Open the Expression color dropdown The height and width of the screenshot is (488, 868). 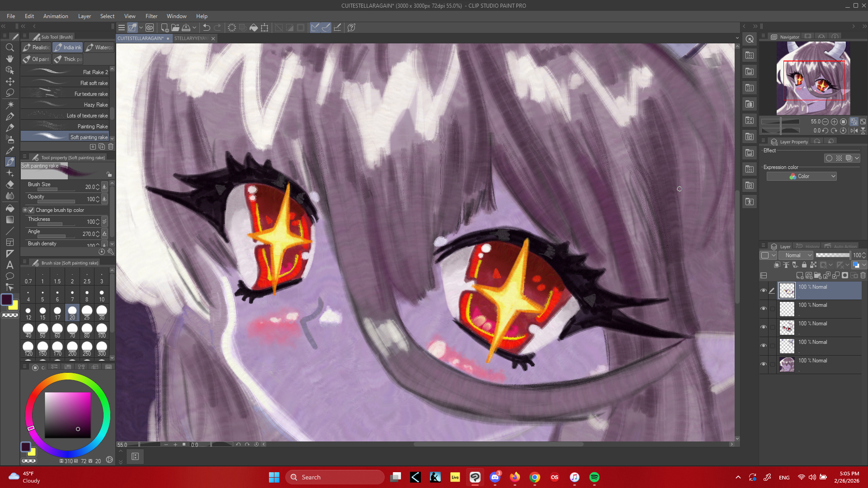tap(802, 176)
